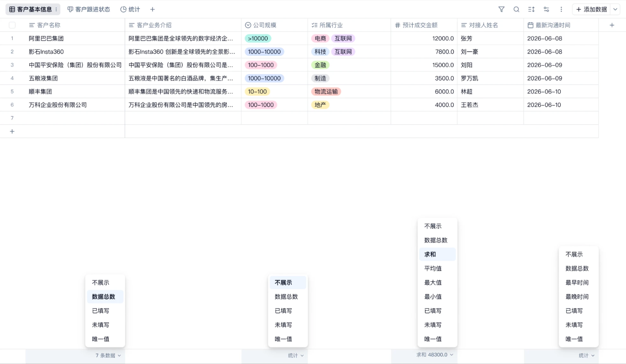Click the 客户名称 column header

(x=75, y=25)
